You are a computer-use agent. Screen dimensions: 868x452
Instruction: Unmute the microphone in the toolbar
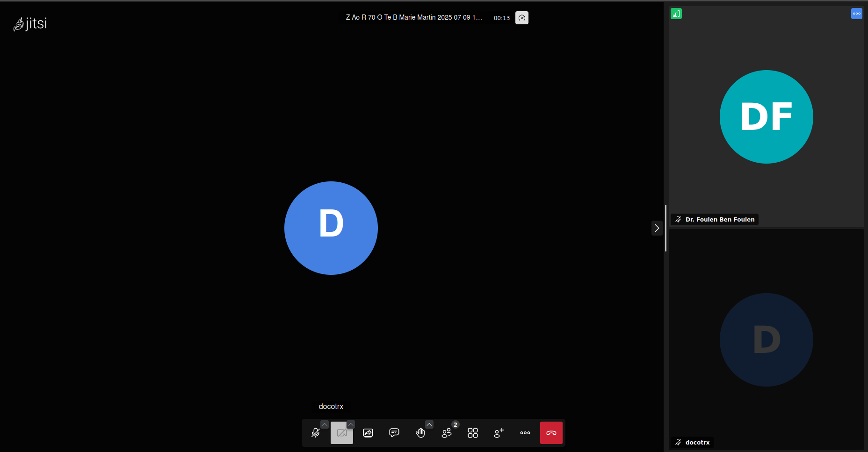[316, 433]
